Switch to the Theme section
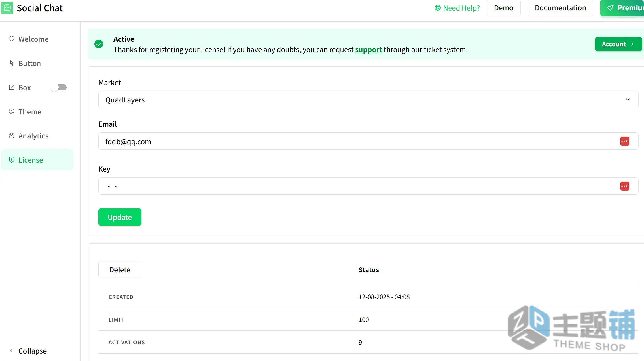This screenshot has height=361, width=644. [x=37, y=111]
